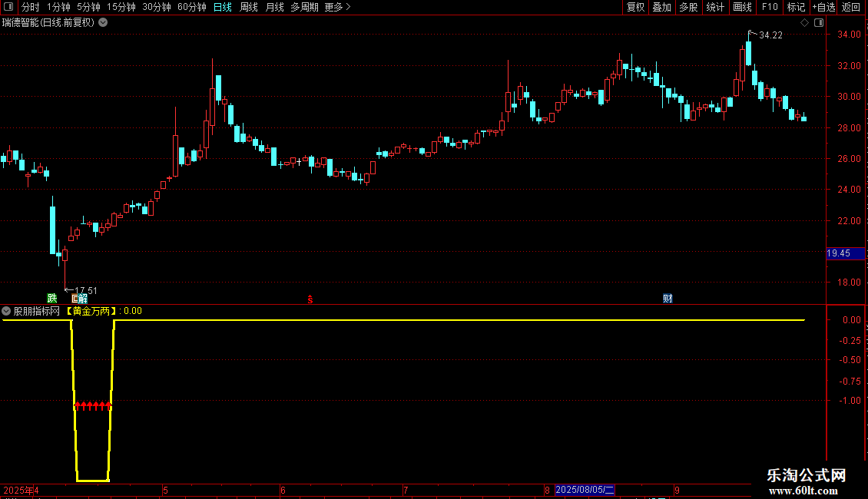Screen dimensions: 868x499
Task: Click the 瑞德智能(日线 前复权) chart title
Action: (48, 23)
